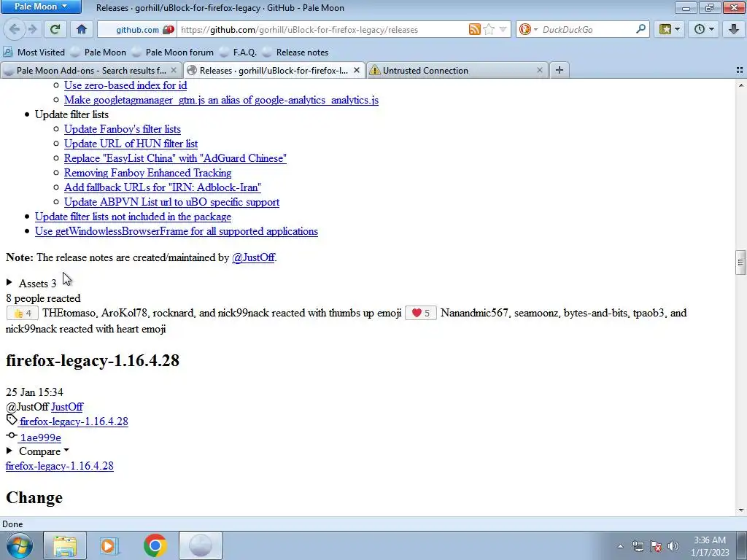Screen dimensions: 747x560
Task: Open 'Update URL of HUN filter list'
Action: (131, 144)
